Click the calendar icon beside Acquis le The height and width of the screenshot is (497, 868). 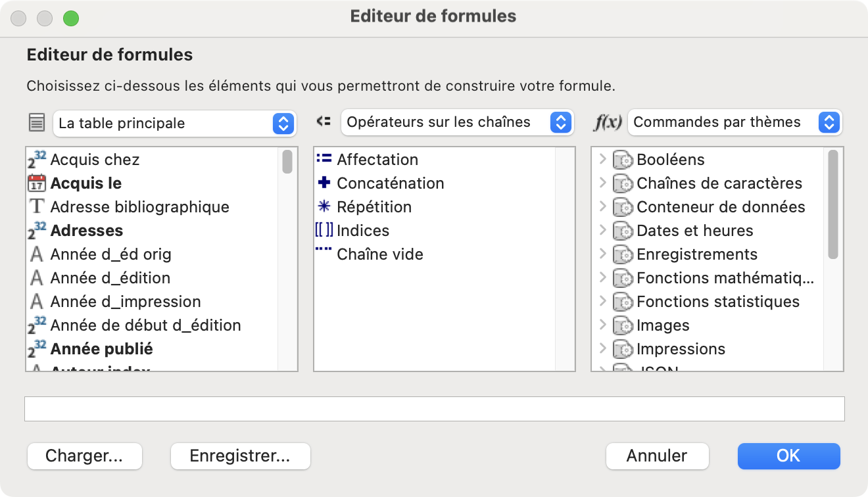coord(37,183)
